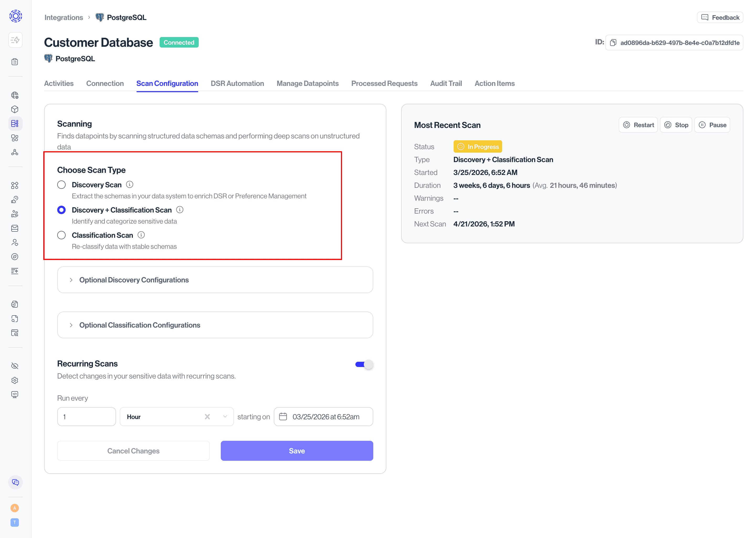The height and width of the screenshot is (538, 756).
Task: Click the info icon next to Discovery Scan
Action: 130,184
